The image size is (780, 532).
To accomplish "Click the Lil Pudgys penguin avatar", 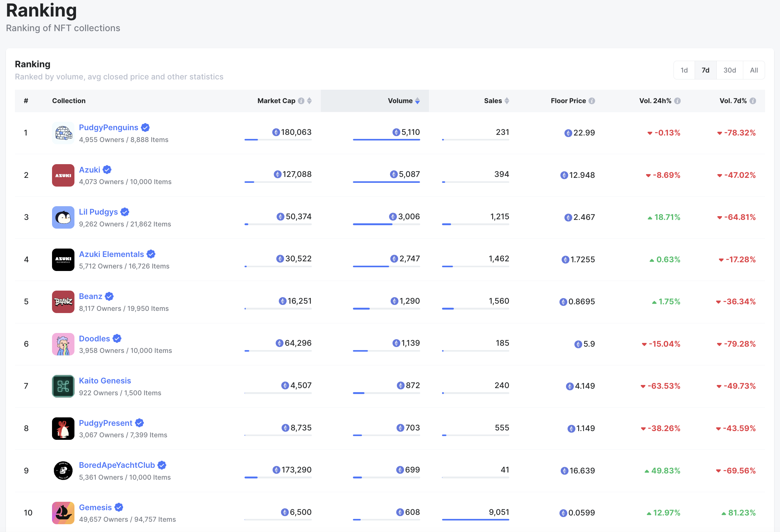I will 63,217.
